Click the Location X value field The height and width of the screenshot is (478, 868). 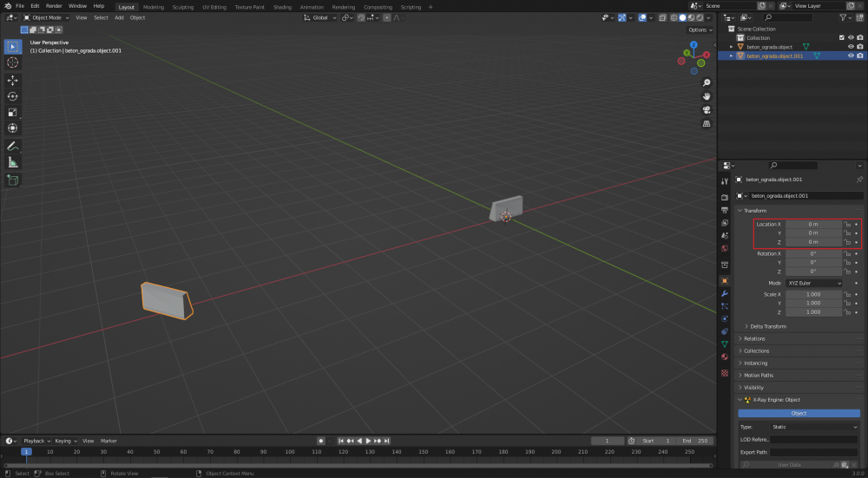click(813, 224)
